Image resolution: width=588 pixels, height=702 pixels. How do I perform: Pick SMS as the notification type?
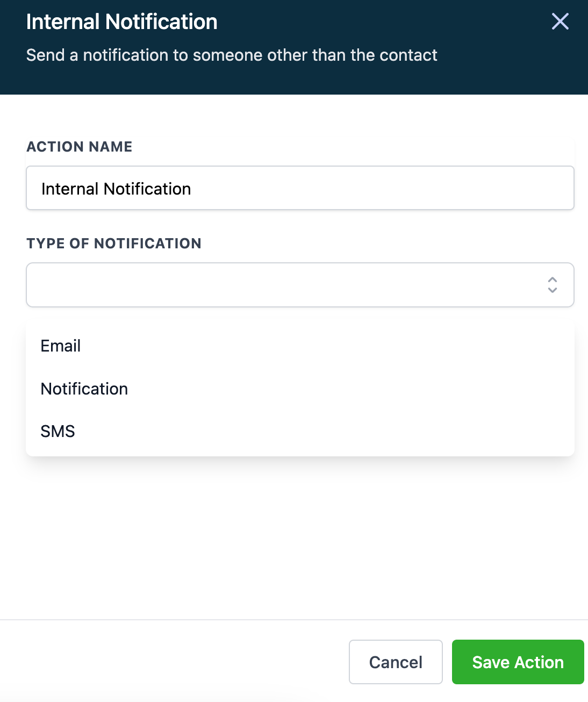coord(58,431)
